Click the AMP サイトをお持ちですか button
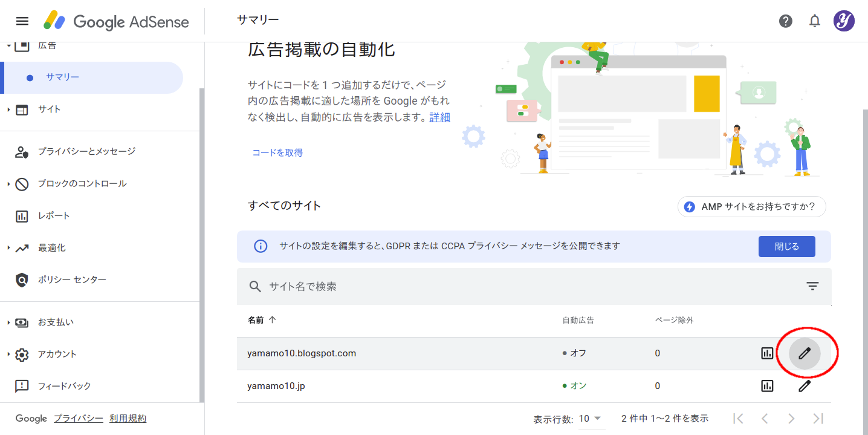 pos(751,207)
